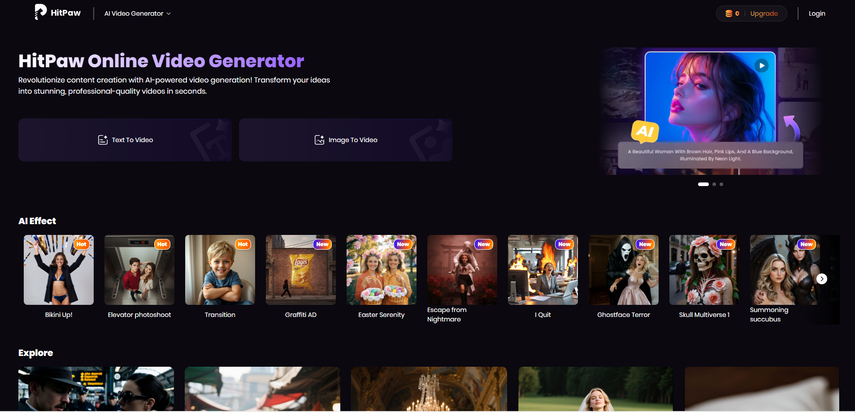Click the banner prompt caption text
Image resolution: width=855 pixels, height=412 pixels.
click(710, 155)
